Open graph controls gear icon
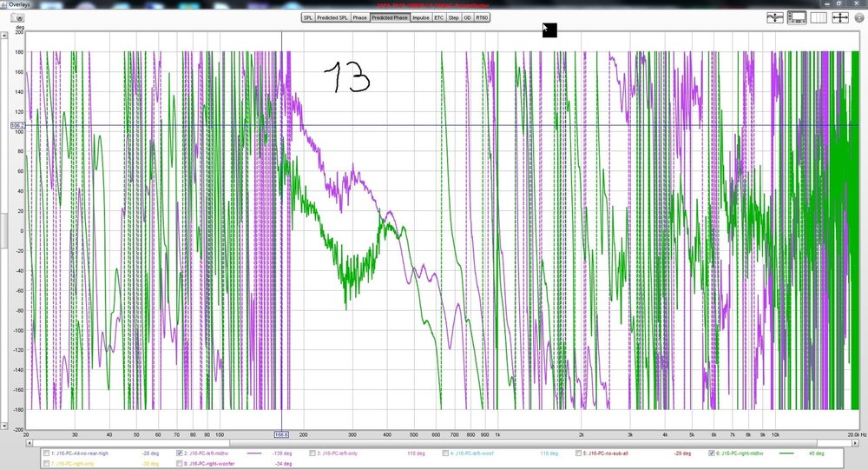 coord(859,17)
